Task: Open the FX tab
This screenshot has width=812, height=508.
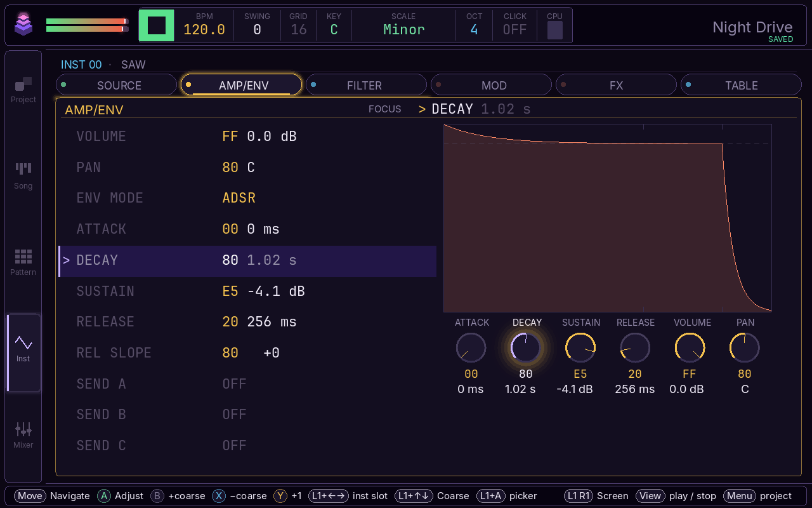Action: pos(616,85)
